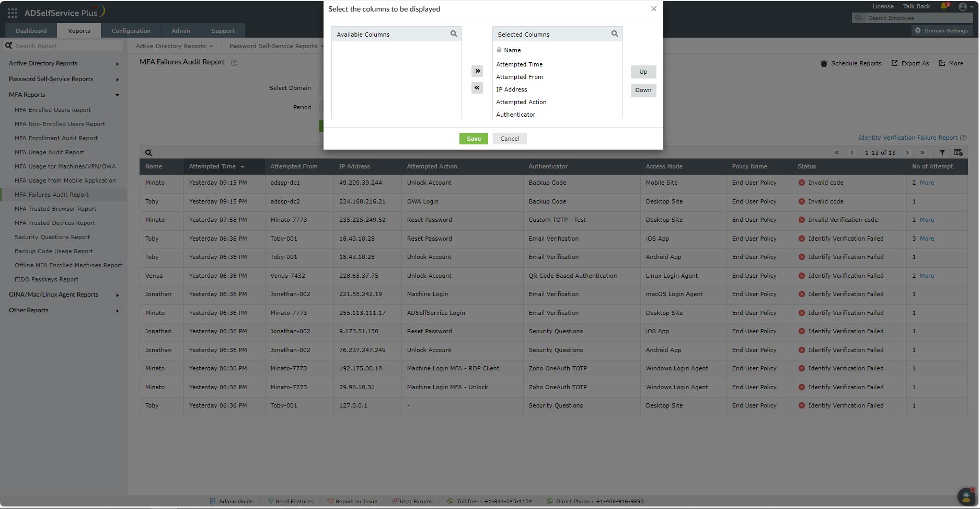The image size is (980, 509).
Task: Save the selected columns
Action: [474, 139]
